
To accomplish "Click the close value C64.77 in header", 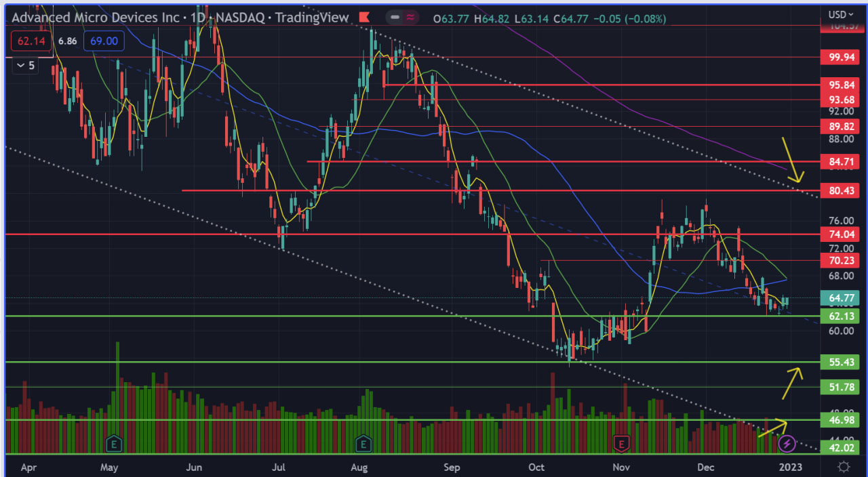I will (x=571, y=18).
